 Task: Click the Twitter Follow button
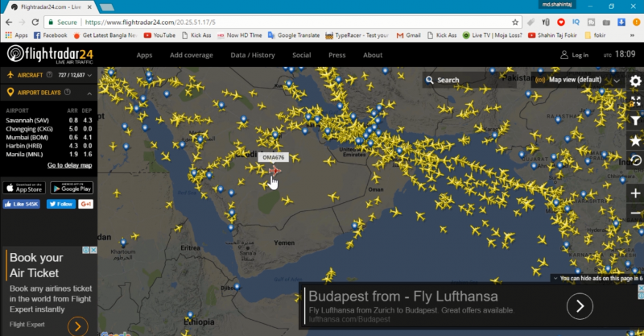[61, 204]
